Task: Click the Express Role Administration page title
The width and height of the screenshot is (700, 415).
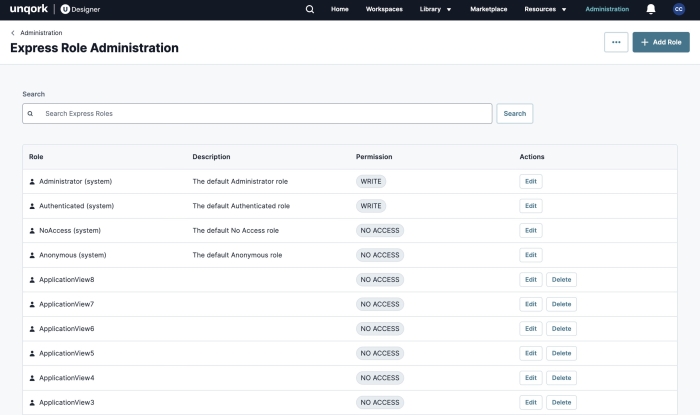Action: point(94,48)
